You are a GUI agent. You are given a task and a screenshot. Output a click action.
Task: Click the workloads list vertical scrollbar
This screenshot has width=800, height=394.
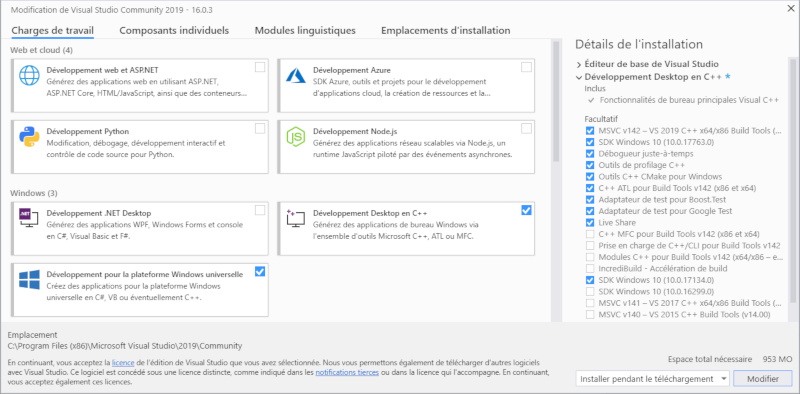[556, 102]
